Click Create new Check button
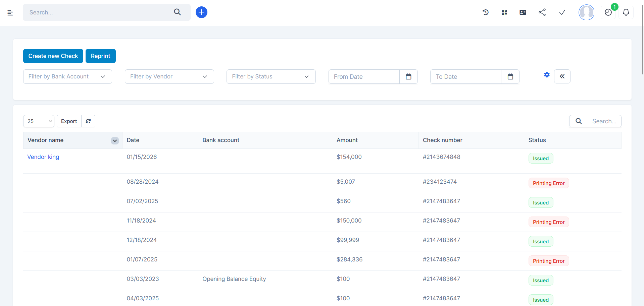 [53, 56]
